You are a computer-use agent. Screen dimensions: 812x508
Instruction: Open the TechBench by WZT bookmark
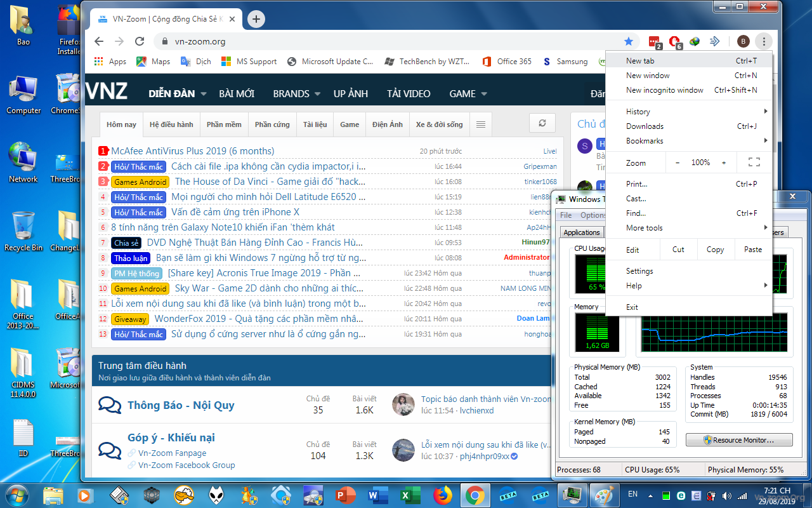pyautogui.click(x=427, y=62)
